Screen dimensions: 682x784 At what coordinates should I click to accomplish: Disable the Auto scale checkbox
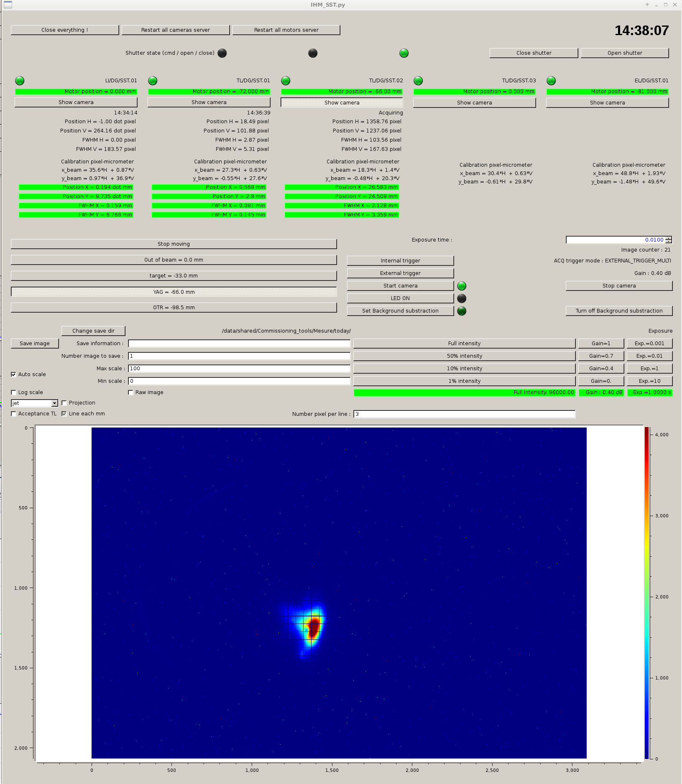(x=14, y=374)
